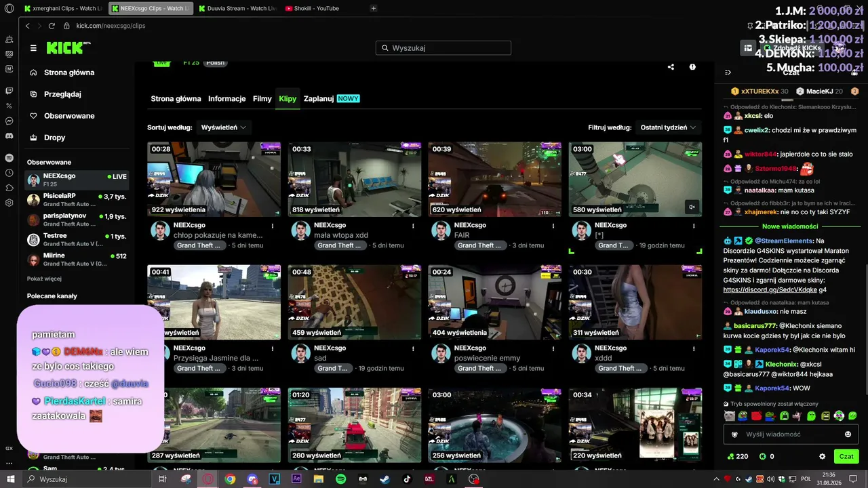This screenshot has height=488, width=868.
Task: Go back with the browser back arrow
Action: click(x=28, y=26)
